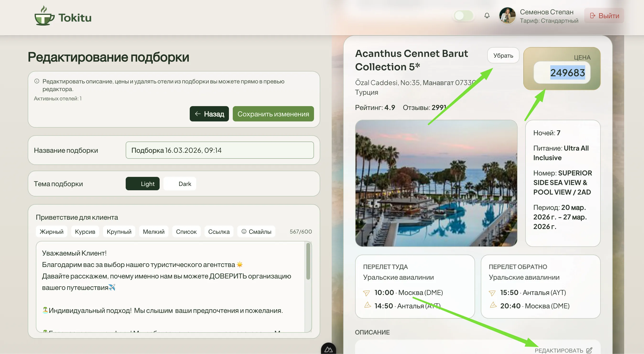The height and width of the screenshot is (354, 644).
Task: Toggle the switch in the header
Action: coord(464,16)
